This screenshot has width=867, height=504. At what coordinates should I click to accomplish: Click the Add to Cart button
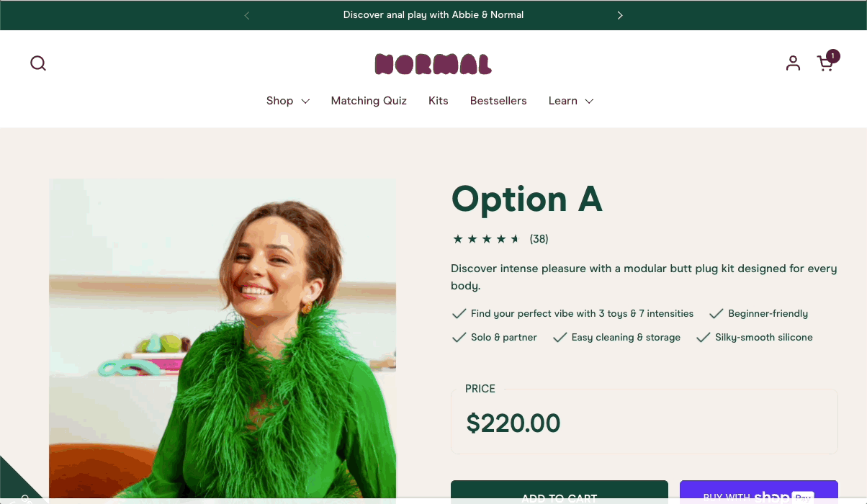tap(560, 492)
